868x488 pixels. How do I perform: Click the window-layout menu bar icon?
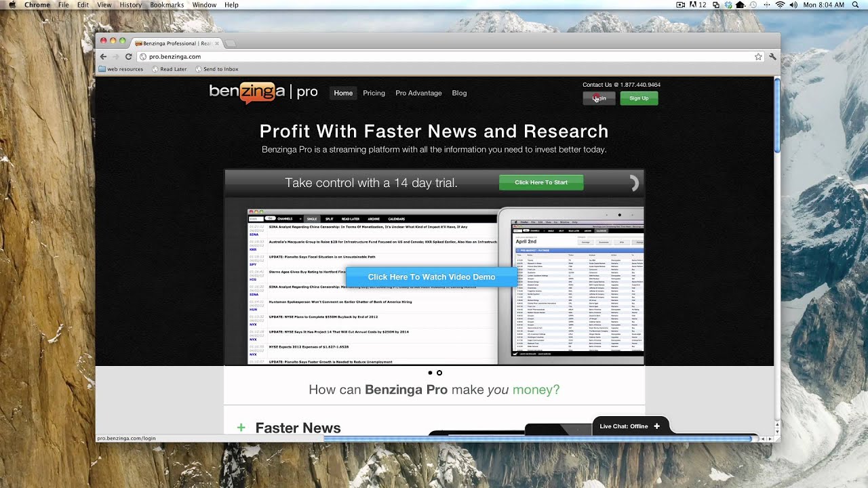[716, 5]
